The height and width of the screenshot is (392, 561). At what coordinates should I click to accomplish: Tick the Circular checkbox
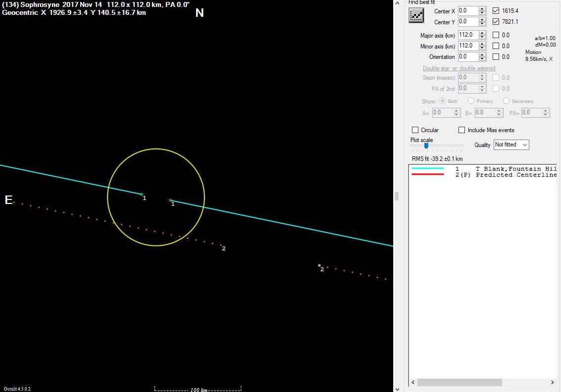[415, 130]
